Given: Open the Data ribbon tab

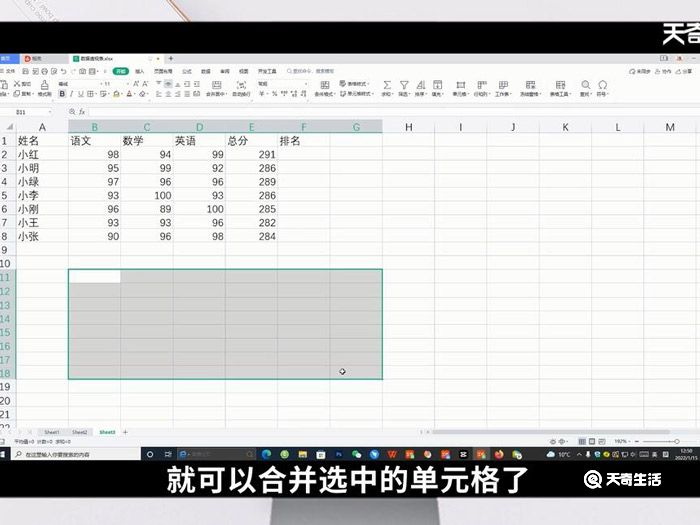Looking at the screenshot, I should (205, 71).
